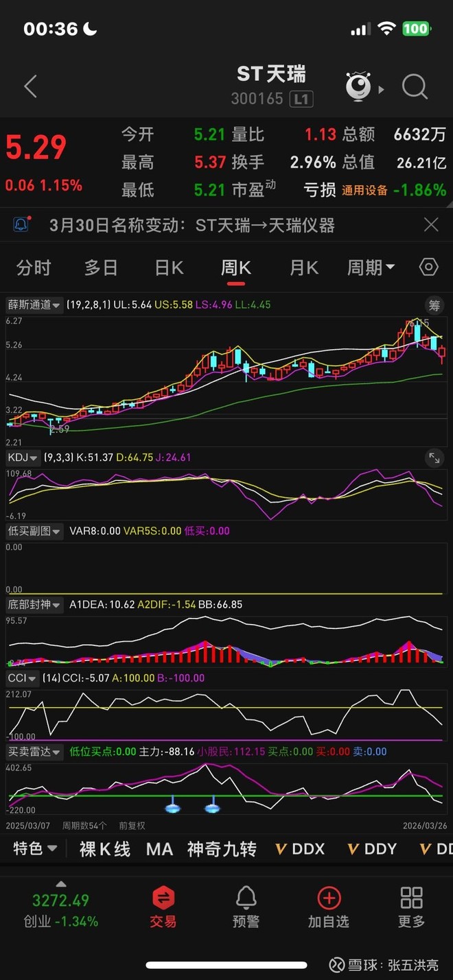Select the DDX indicator

[300, 849]
